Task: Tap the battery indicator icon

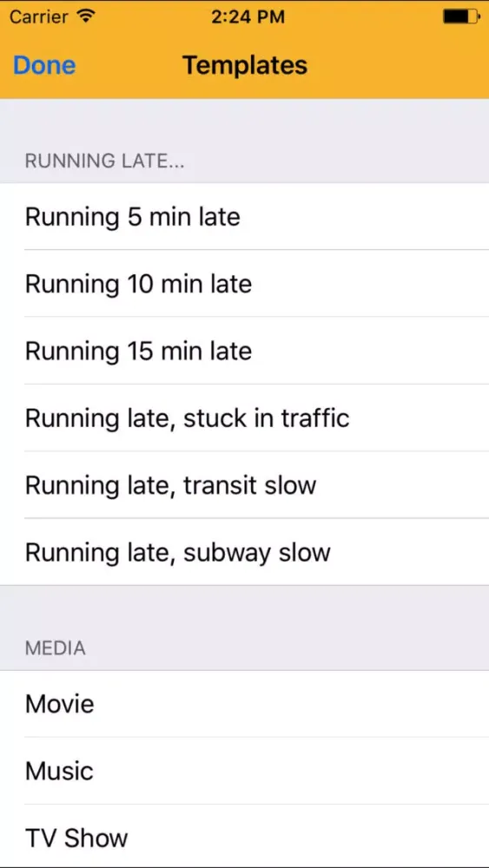Action: [462, 16]
